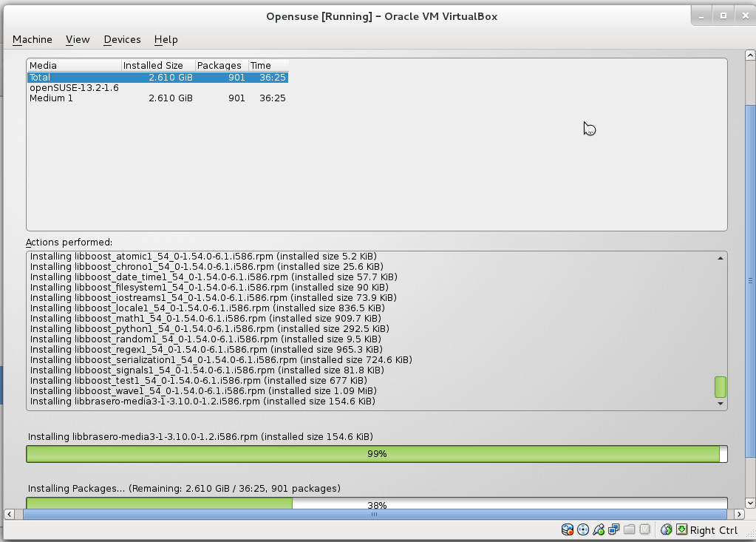The height and width of the screenshot is (542, 756).
Task: Open the Machine menu
Action: [x=32, y=39]
